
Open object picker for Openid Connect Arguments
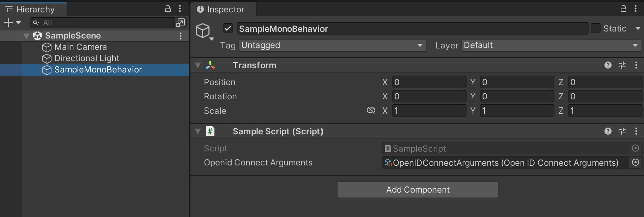pos(636,163)
